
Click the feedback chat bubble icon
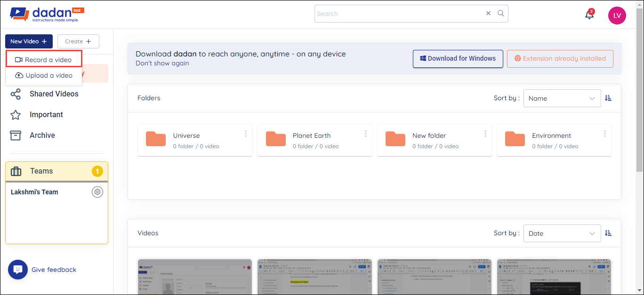click(18, 270)
